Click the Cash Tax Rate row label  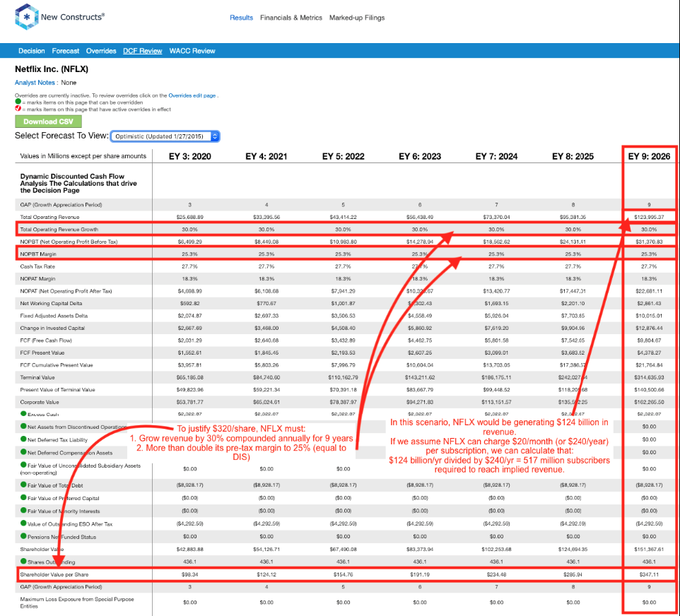click(x=37, y=266)
